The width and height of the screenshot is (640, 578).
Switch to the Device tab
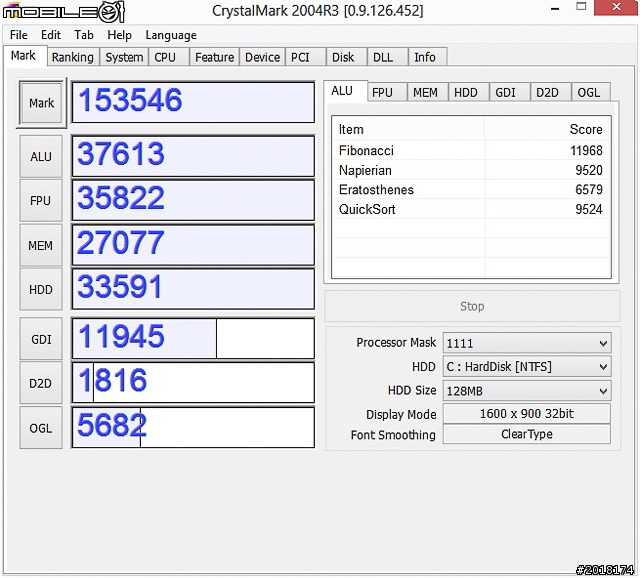click(262, 57)
